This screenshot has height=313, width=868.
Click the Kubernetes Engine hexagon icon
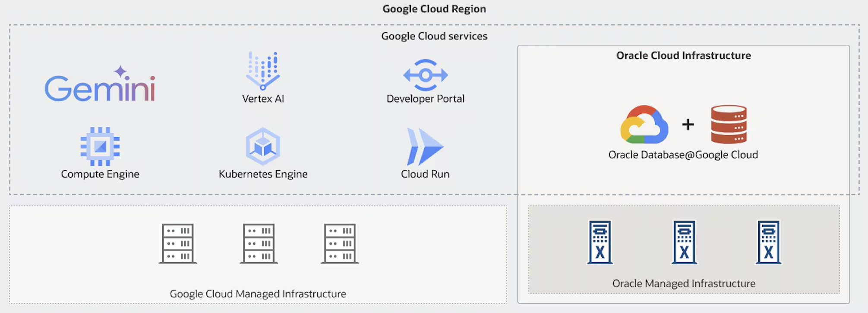pyautogui.click(x=263, y=146)
